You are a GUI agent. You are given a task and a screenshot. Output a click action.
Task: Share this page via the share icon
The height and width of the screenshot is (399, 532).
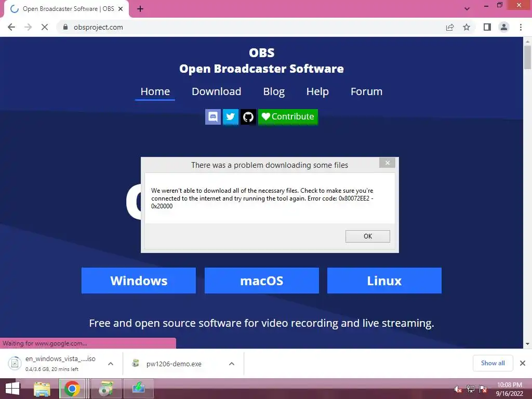450,27
